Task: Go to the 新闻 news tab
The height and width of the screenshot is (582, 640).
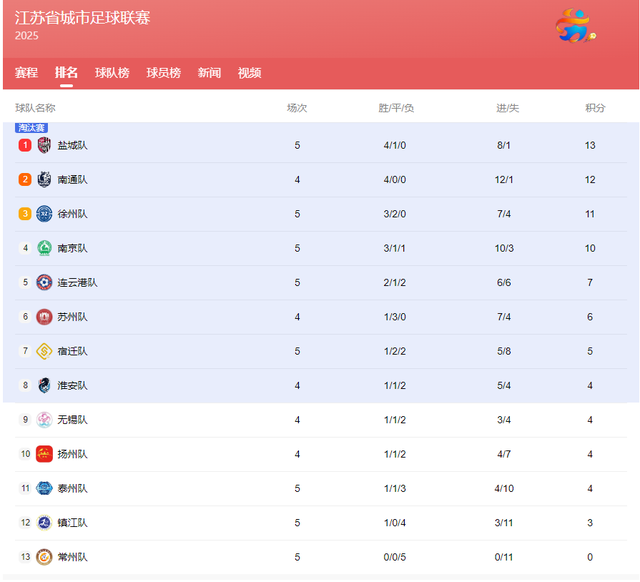Action: (x=209, y=73)
